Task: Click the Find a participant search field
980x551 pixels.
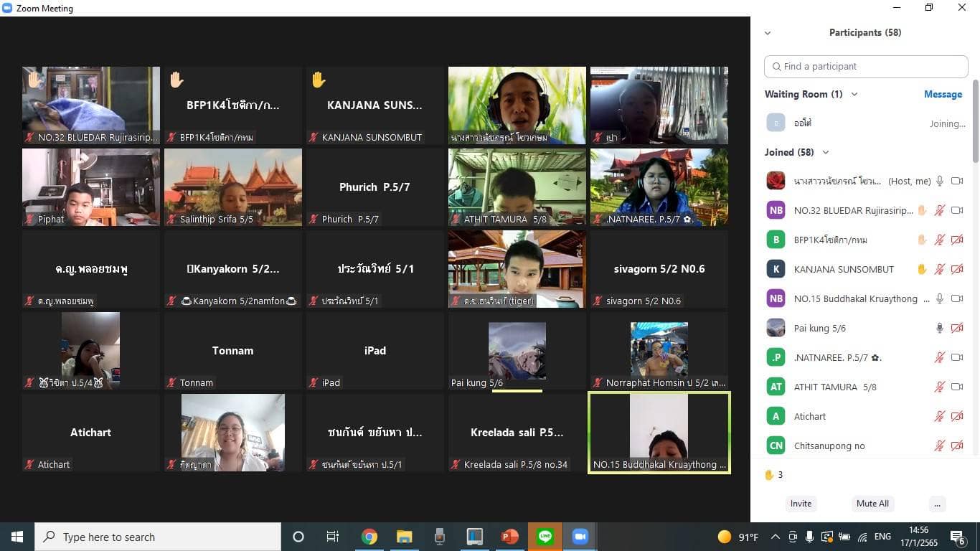Action: (866, 66)
